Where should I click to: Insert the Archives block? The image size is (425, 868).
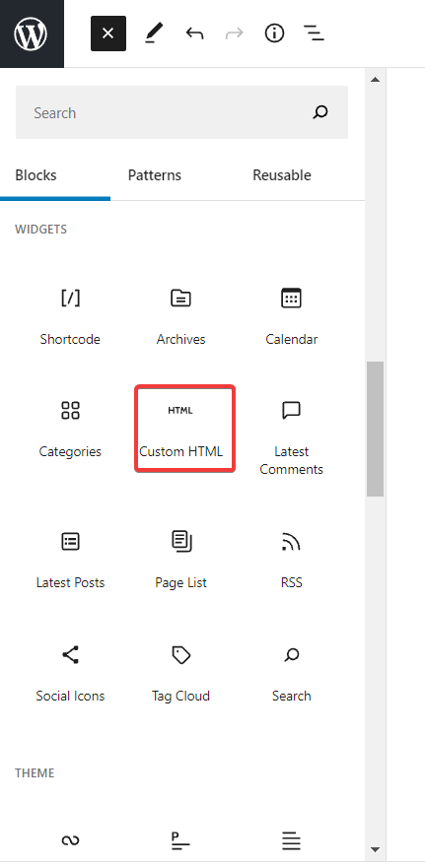[180, 316]
